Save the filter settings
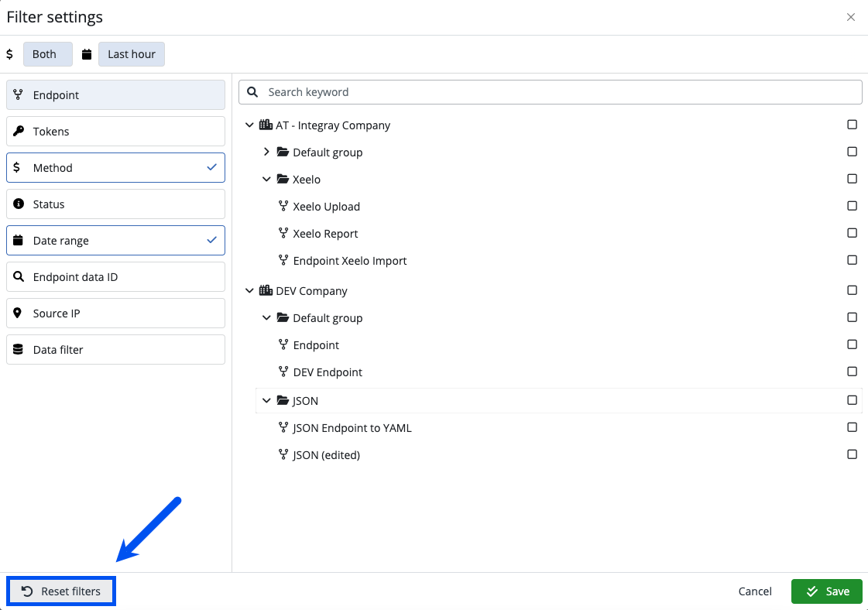The image size is (868, 610). (x=826, y=591)
